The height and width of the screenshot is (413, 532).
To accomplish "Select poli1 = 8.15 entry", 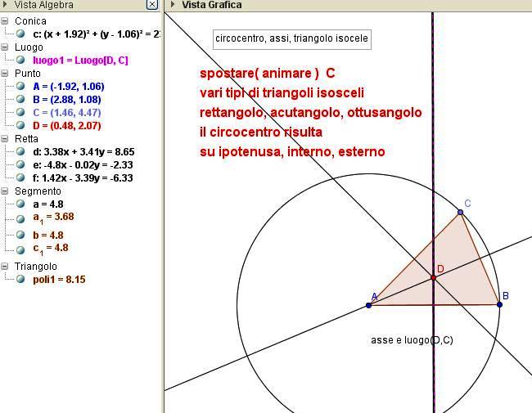I will point(59,280).
